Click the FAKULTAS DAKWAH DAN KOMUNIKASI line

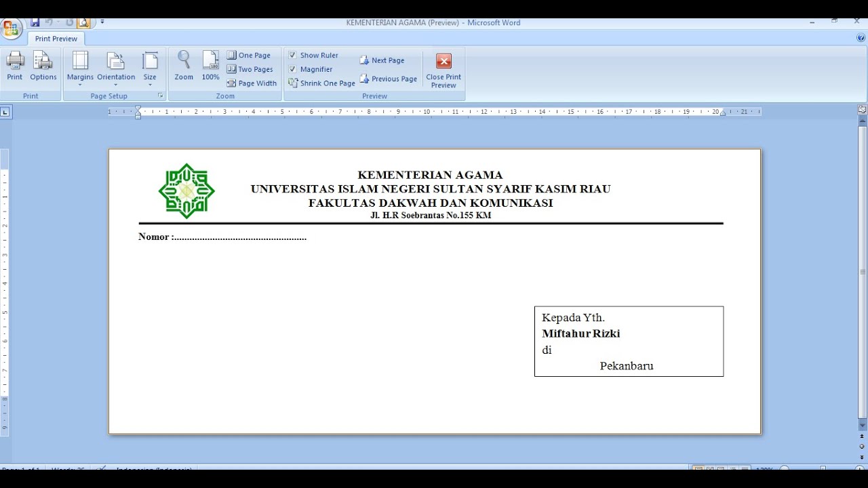[x=431, y=203]
